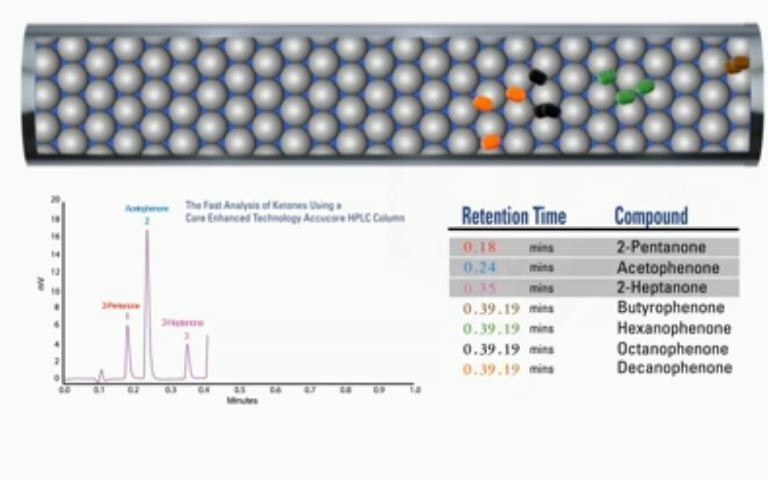768x480 pixels.
Task: Select the 2-Heptanone compound name in the table
Action: pyautogui.click(x=661, y=288)
